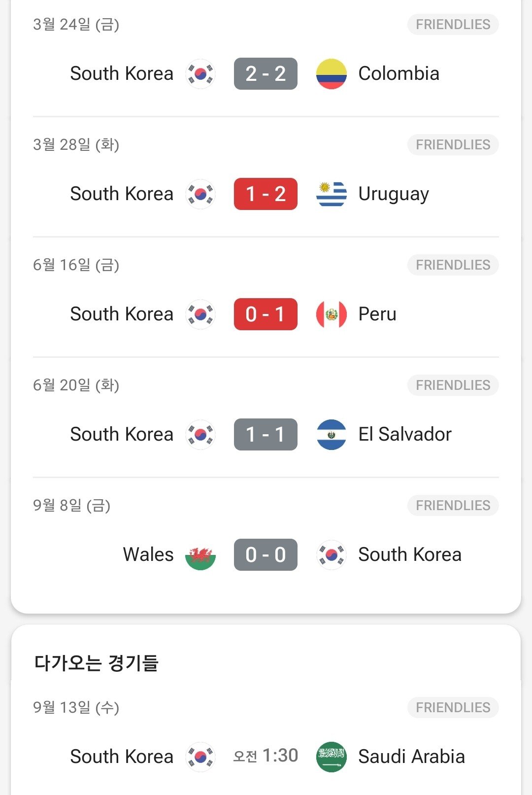Tap FRIENDLIES tag on the 3월 24일 match
Image resolution: width=532 pixels, height=795 pixels.
point(453,25)
